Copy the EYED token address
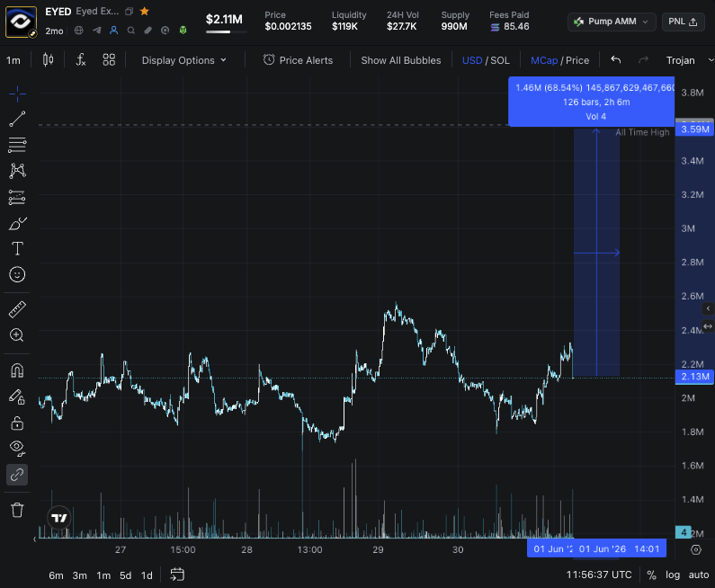Image resolution: width=715 pixels, height=588 pixels. click(x=130, y=12)
